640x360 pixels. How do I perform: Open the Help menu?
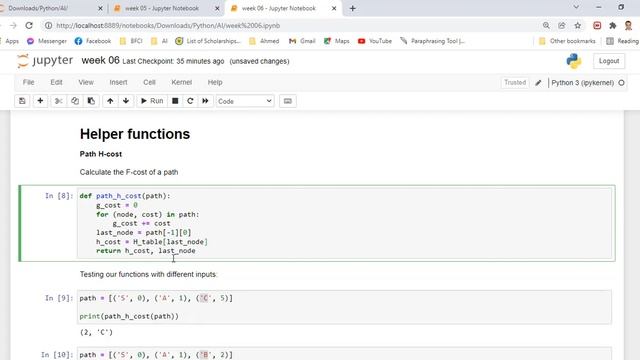click(215, 82)
